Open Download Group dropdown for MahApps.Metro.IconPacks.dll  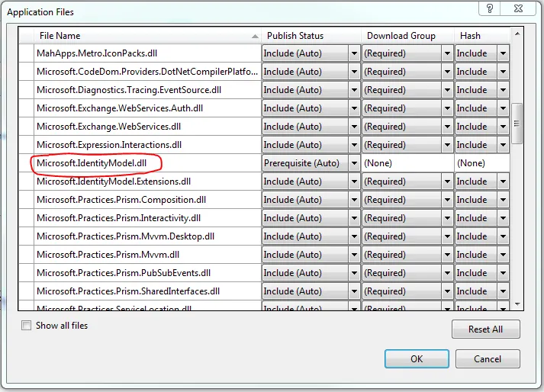pyautogui.click(x=447, y=53)
